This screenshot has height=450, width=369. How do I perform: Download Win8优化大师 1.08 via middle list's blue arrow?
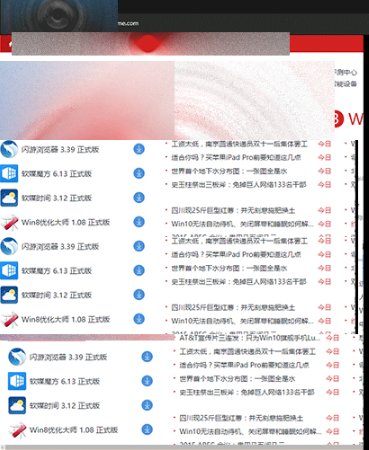click(139, 319)
